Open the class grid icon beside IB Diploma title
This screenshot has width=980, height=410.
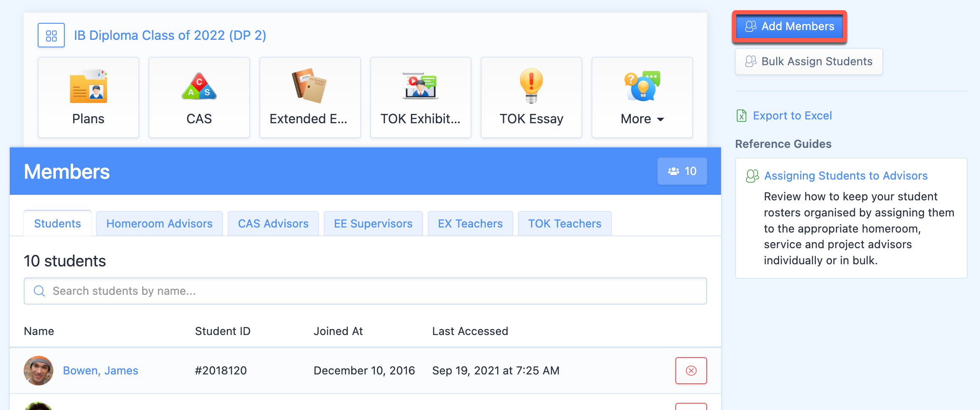51,35
